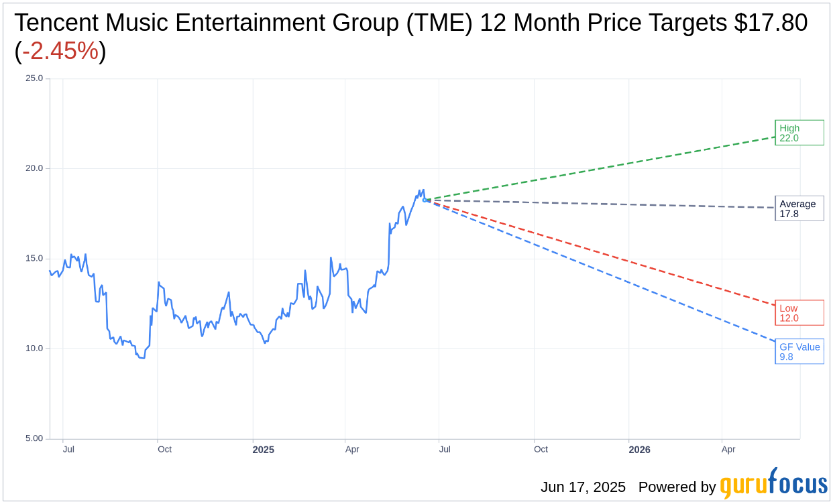Select the Average 17.8 price target label
Screen dimensions: 833x504
tap(799, 208)
